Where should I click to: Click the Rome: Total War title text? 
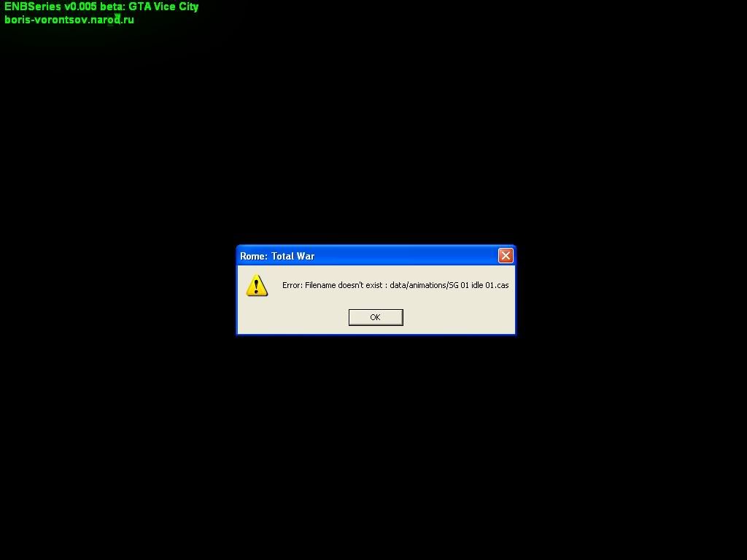pyautogui.click(x=277, y=256)
